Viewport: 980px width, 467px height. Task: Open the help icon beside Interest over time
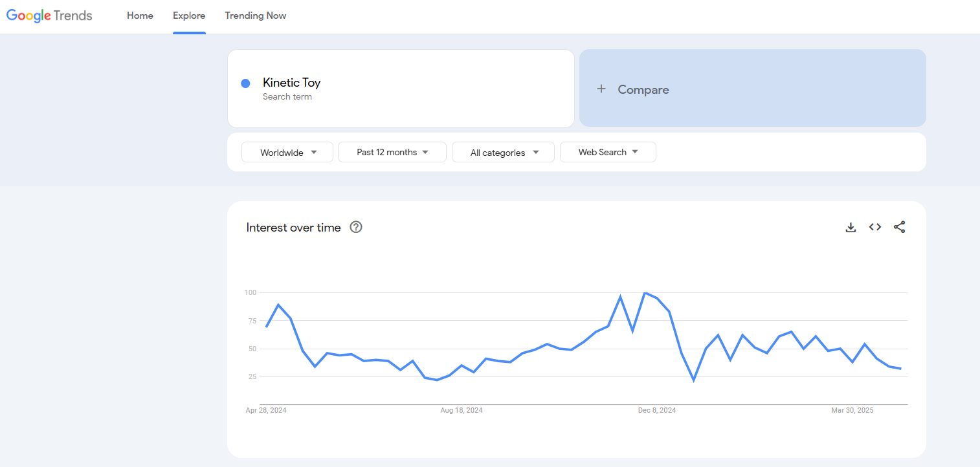pyautogui.click(x=356, y=227)
